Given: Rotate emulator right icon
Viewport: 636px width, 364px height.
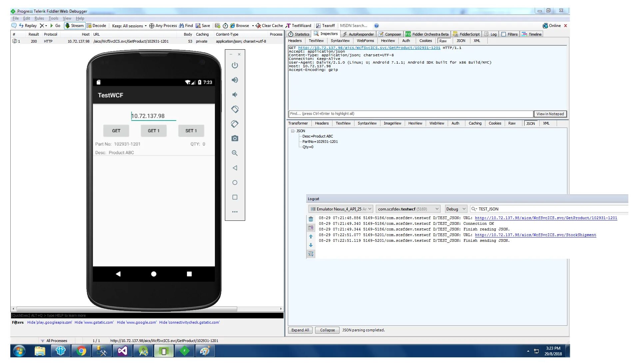Looking at the screenshot, I should 235,124.
